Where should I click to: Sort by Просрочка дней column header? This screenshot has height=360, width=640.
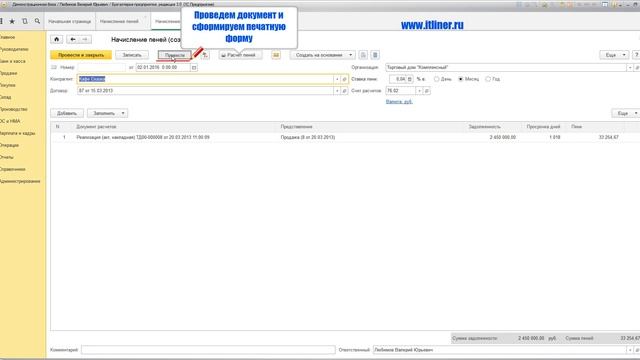(x=543, y=127)
